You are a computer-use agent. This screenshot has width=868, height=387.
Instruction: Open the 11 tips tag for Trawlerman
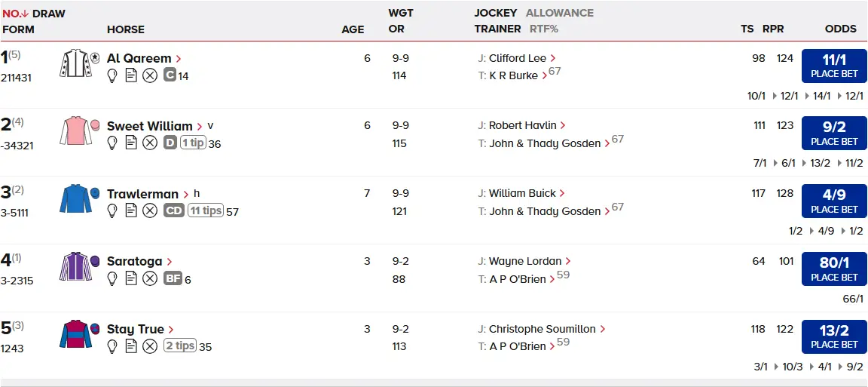tap(205, 211)
